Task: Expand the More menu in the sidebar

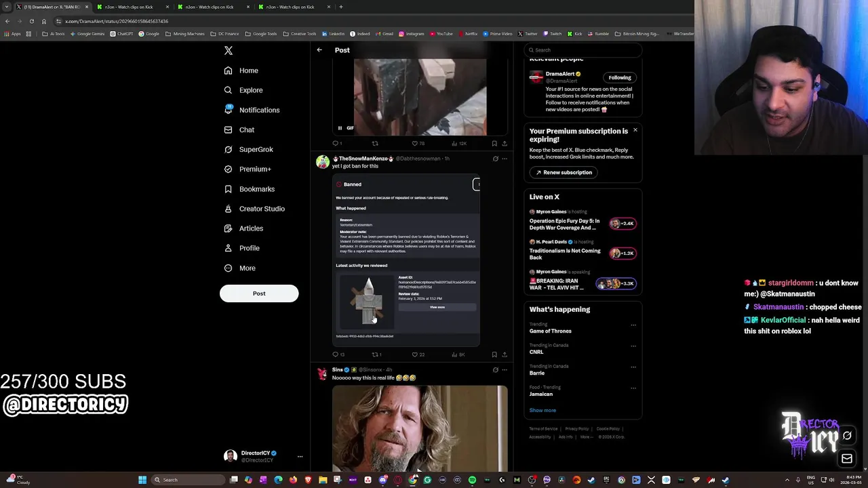Action: pyautogui.click(x=239, y=268)
